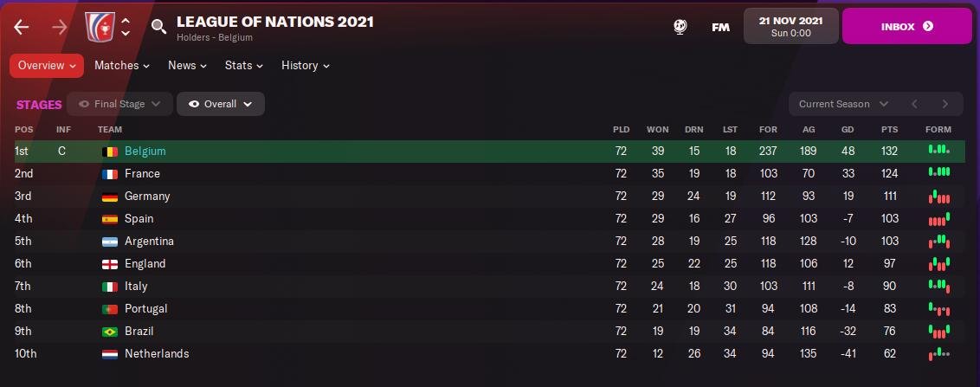Click the competition switcher up-down chevrons
980x387 pixels.
click(x=126, y=27)
